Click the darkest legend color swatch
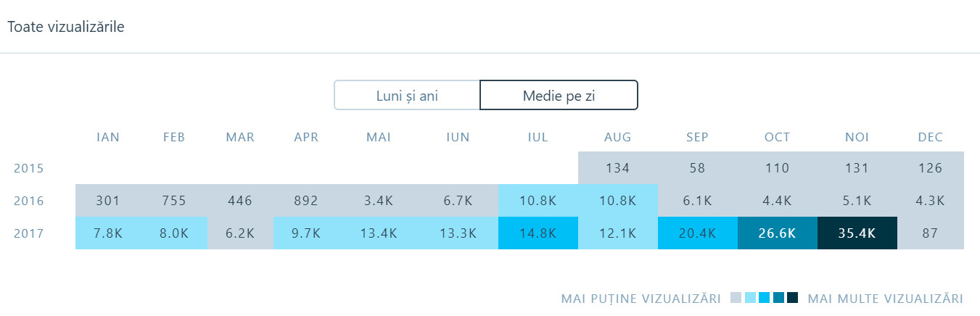The height and width of the screenshot is (316, 980). pyautogui.click(x=793, y=298)
